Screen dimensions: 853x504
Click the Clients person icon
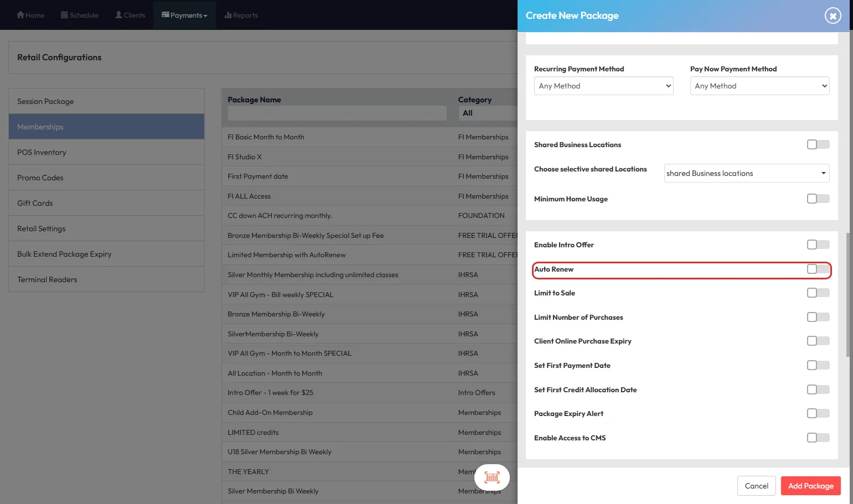click(x=118, y=15)
